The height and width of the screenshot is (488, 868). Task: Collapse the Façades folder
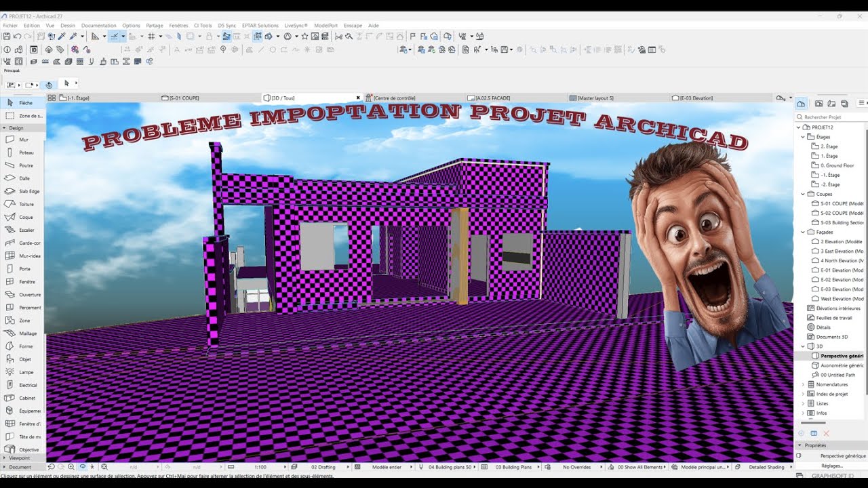pos(803,232)
